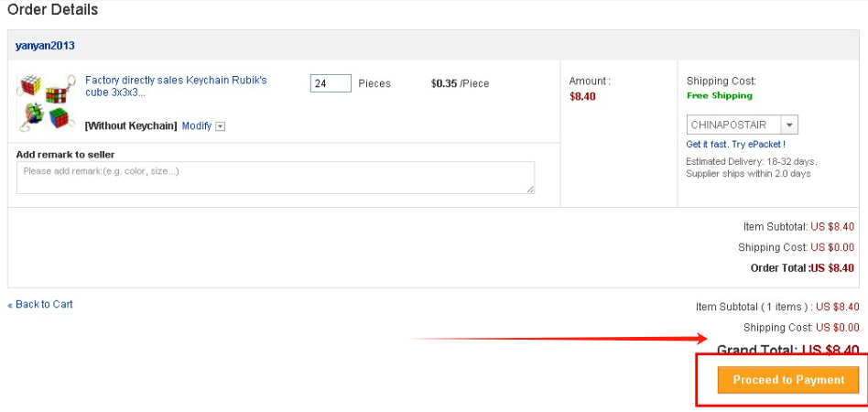This screenshot has width=868, height=412.
Task: Click the Add remark to seller text box
Action: point(275,178)
